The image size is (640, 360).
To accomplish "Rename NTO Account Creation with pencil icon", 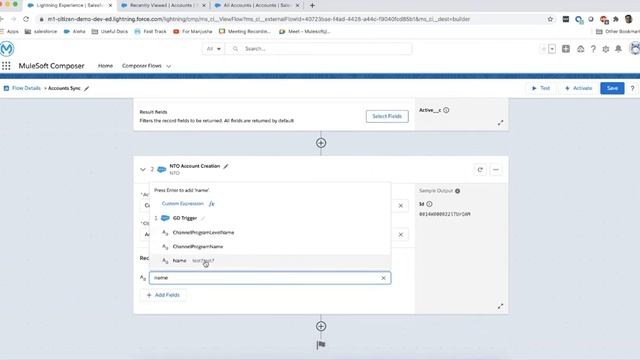I will coord(226,166).
